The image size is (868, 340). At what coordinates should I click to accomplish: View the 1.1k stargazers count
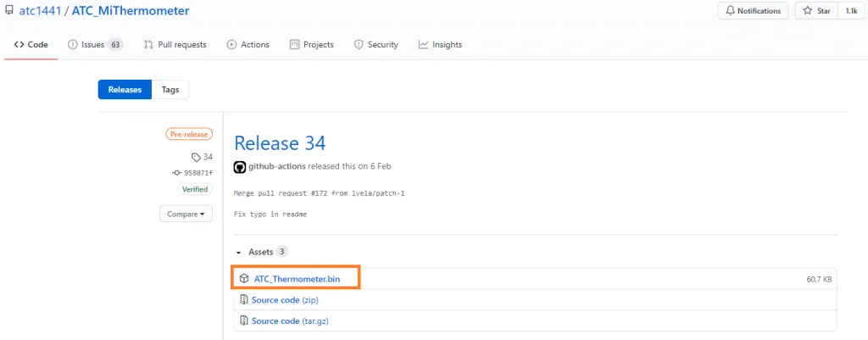click(851, 10)
